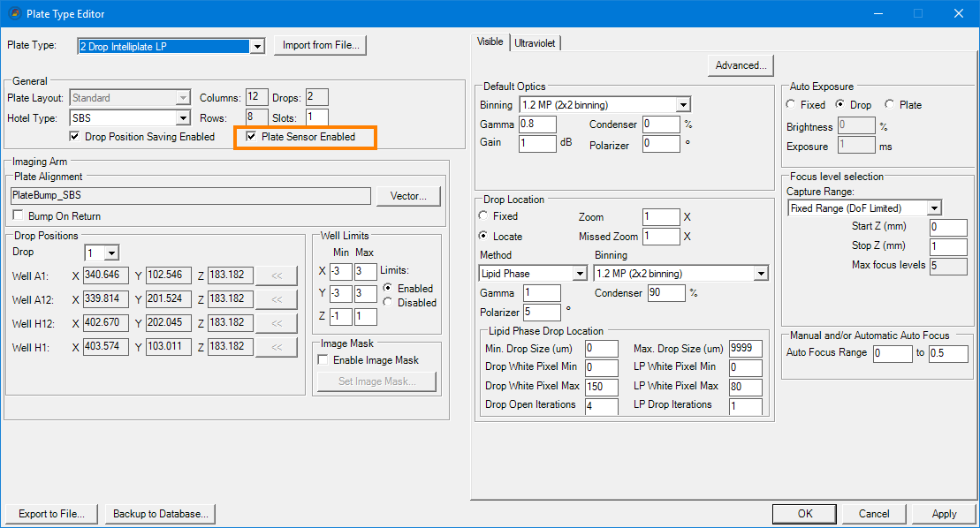Click the << button for Well A1
Viewport: 980px width, 528px height.
(277, 275)
